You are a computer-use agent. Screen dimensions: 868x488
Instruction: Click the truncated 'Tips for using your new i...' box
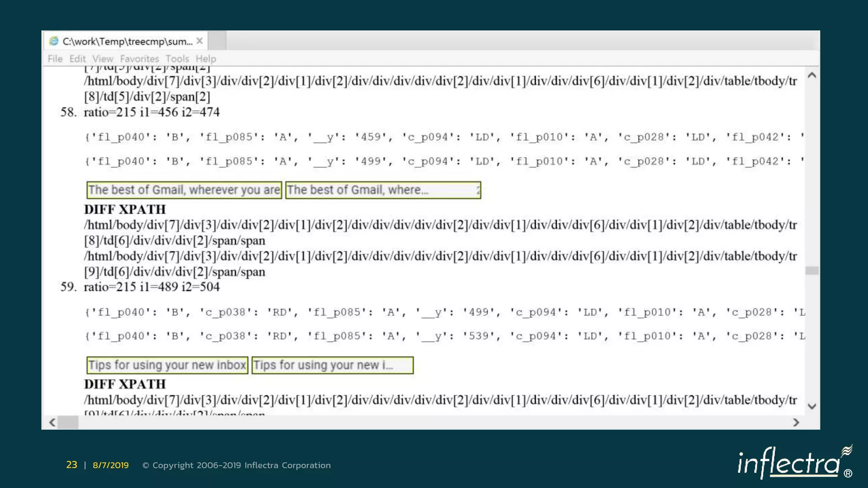[x=333, y=365]
